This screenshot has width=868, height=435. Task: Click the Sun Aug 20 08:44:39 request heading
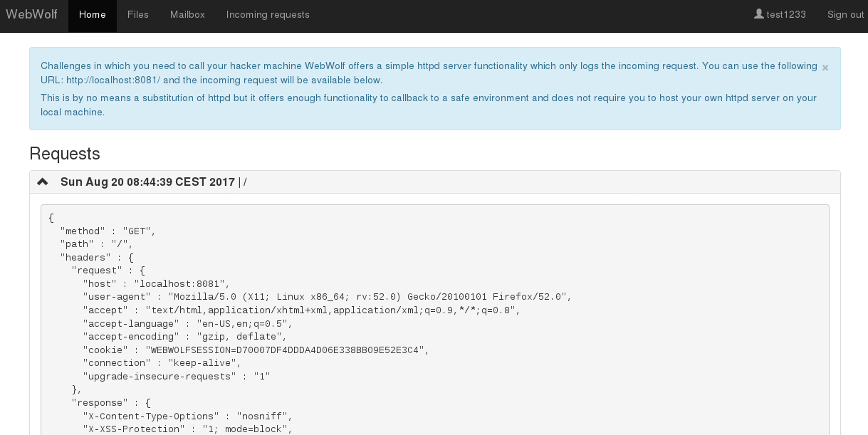coord(147,182)
